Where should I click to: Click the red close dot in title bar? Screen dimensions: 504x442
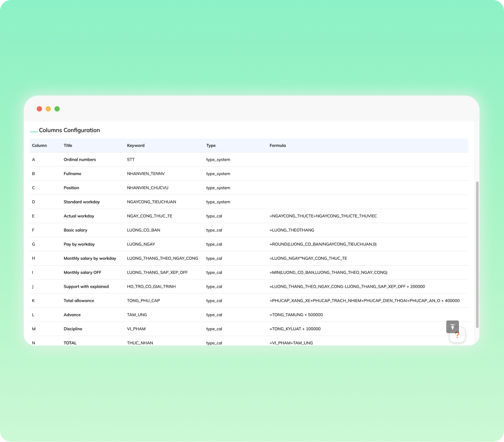pyautogui.click(x=39, y=109)
